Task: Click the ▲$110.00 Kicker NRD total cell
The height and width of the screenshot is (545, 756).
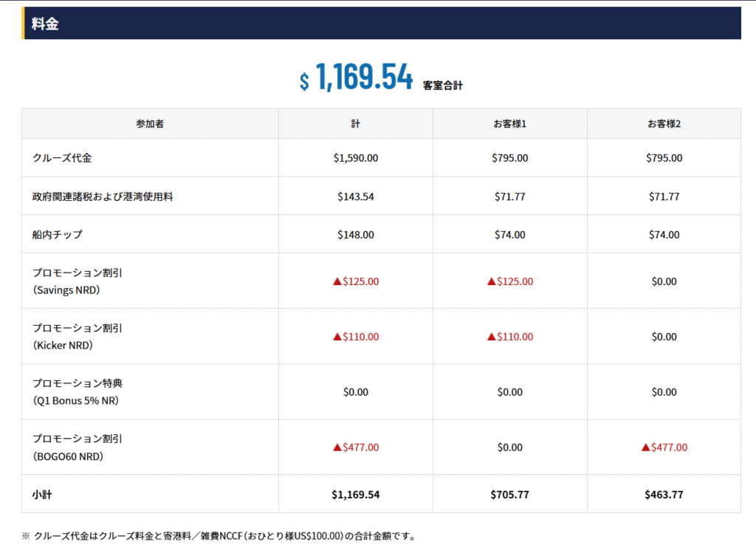Action: 356,337
